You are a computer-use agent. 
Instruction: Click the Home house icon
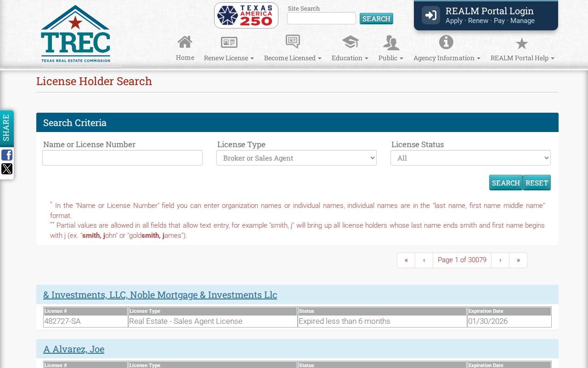coord(185,42)
